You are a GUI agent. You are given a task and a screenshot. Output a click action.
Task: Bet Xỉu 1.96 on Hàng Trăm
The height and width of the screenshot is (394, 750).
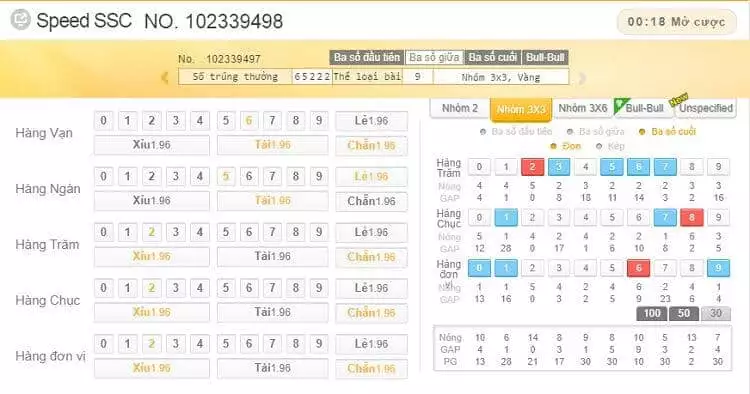(152, 256)
